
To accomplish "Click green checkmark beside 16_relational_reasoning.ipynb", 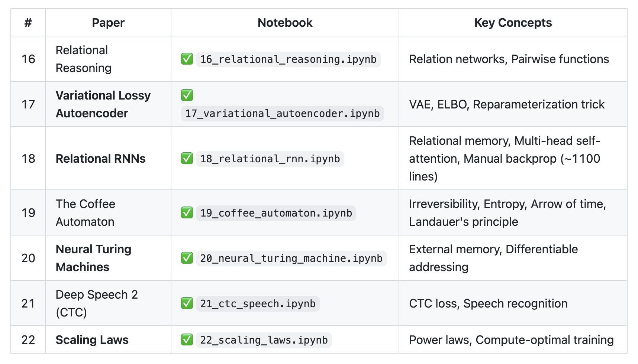I will (x=187, y=59).
